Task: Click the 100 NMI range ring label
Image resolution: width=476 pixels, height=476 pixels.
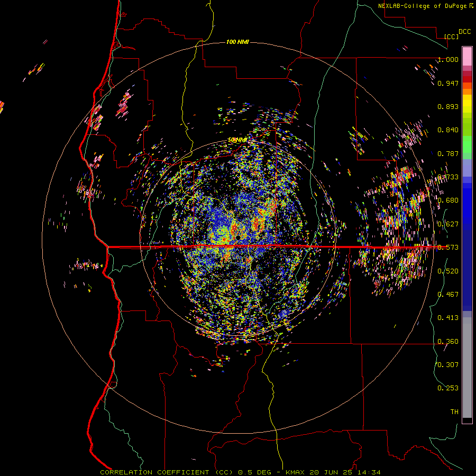Action: coord(237,42)
